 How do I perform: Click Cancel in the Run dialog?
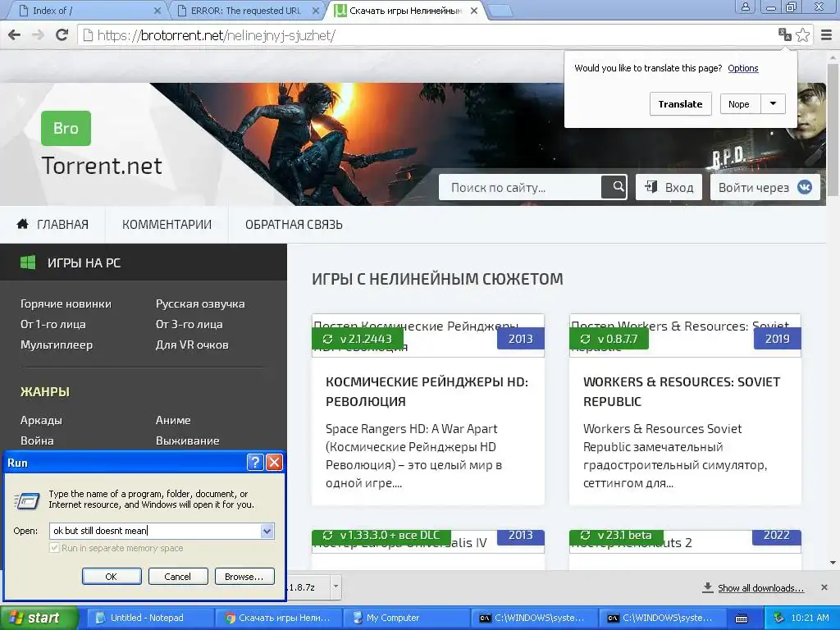coord(177,577)
